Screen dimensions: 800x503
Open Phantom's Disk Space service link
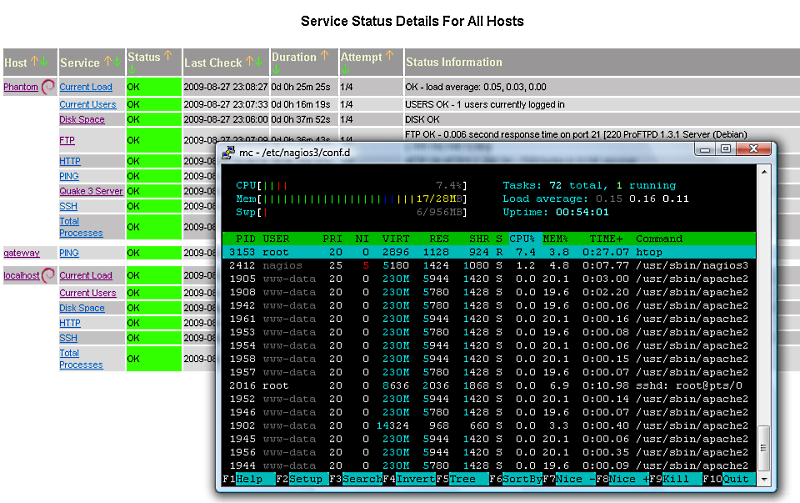point(82,119)
